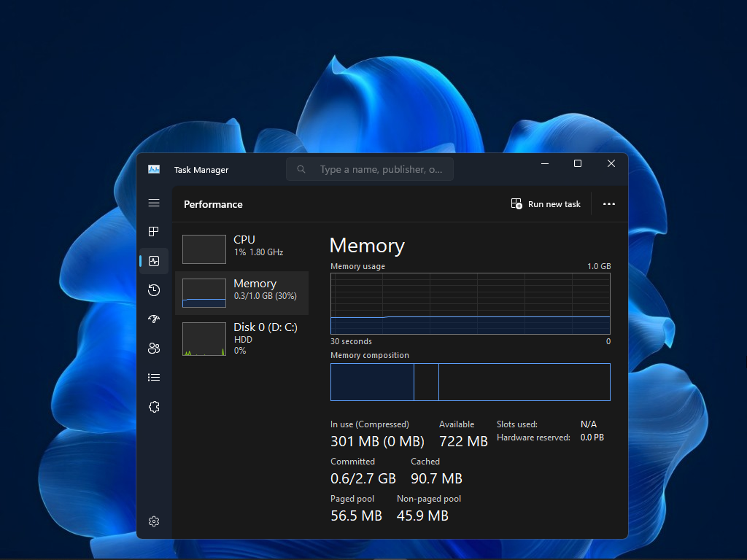This screenshot has width=747, height=560.
Task: Click the 0.0 PB hardware reserved value
Action: click(x=592, y=437)
